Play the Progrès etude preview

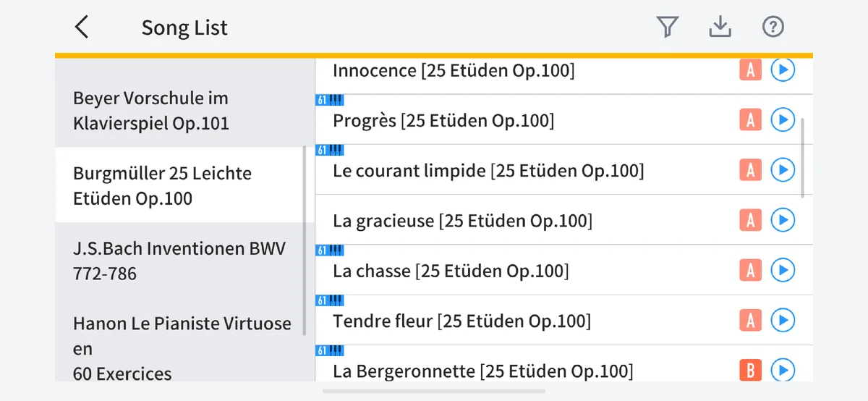pyautogui.click(x=783, y=120)
